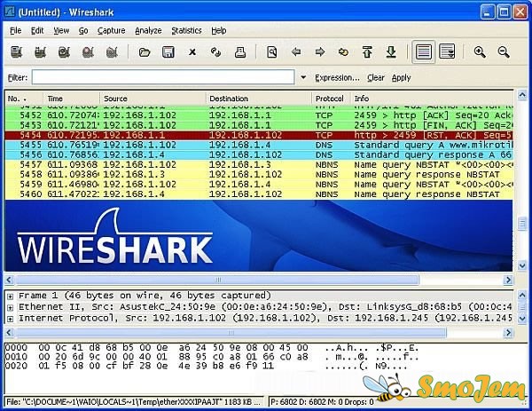Sort by the Time column header
The image size is (532, 411).
click(71, 99)
